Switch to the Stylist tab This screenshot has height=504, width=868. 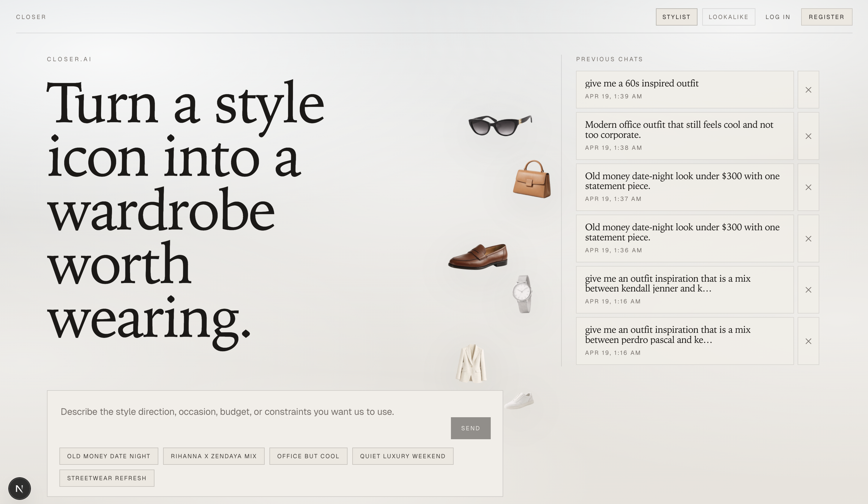(x=676, y=17)
